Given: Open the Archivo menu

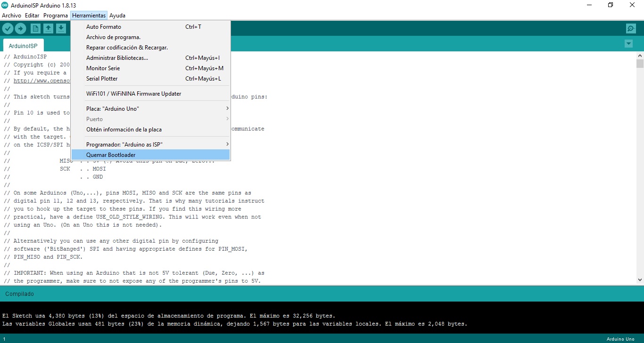Looking at the screenshot, I should (12, 16).
